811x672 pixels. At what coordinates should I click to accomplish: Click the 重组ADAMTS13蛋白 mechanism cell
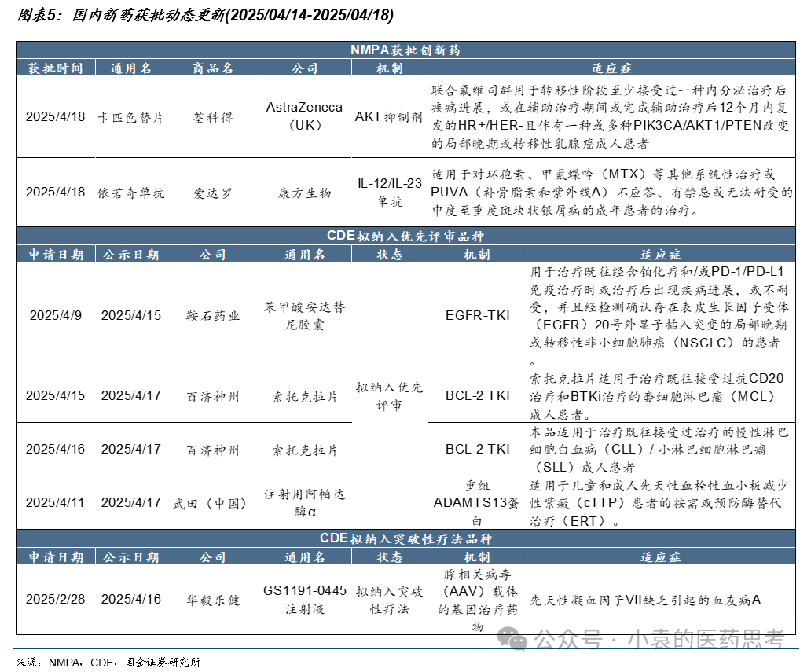(477, 503)
